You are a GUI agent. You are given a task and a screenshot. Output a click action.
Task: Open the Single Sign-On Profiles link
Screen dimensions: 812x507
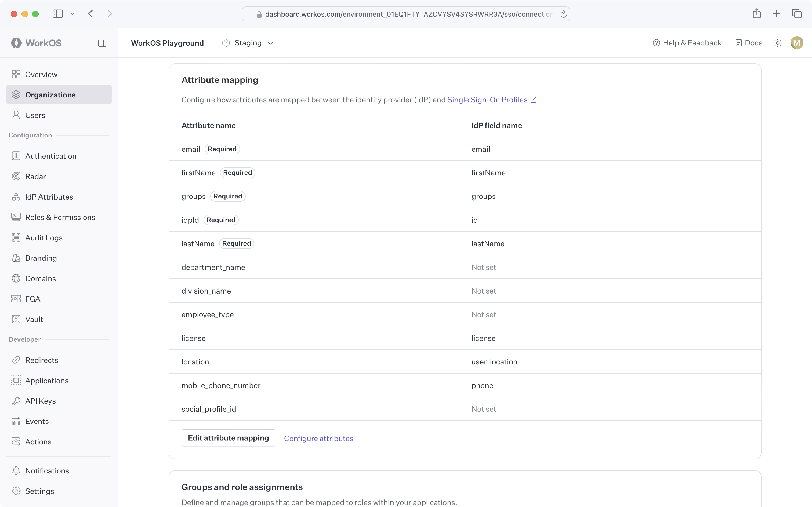487,100
